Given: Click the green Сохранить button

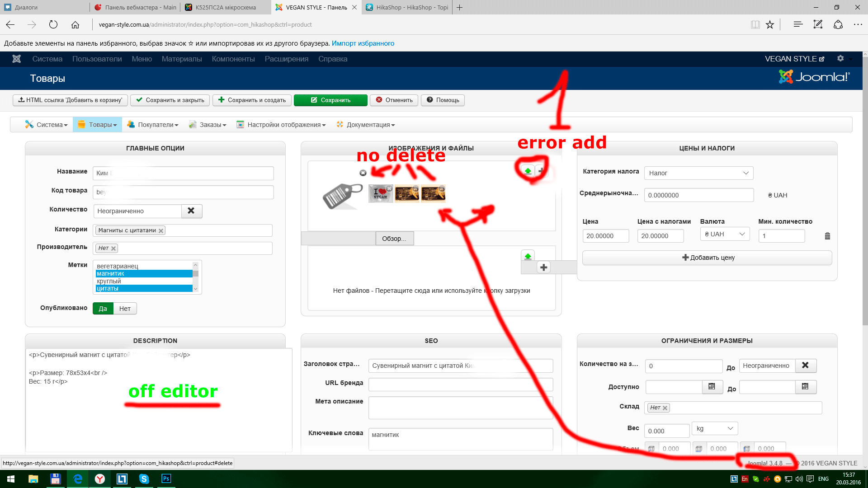Looking at the screenshot, I should point(330,100).
